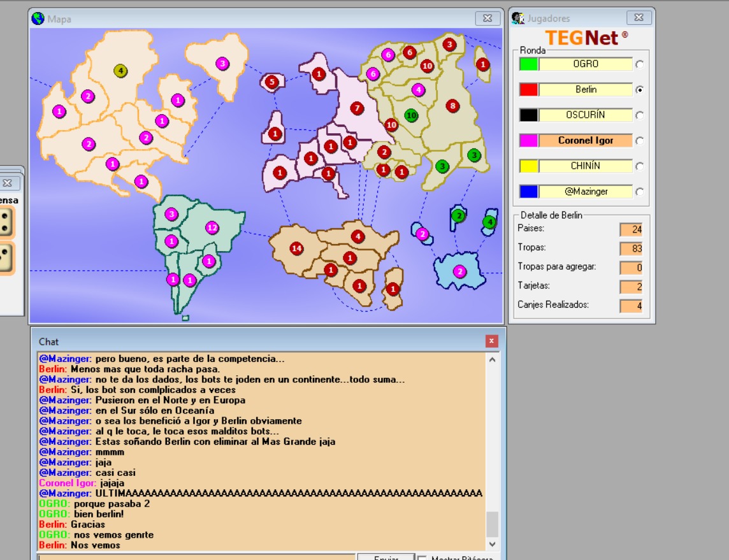
Task: Click the green color swatch next to OGRO
Action: pos(528,64)
